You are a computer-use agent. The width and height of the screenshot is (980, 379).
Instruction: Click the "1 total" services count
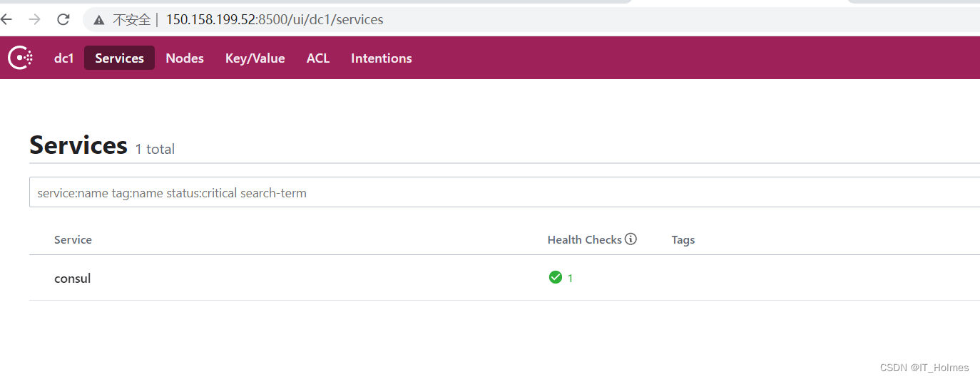click(x=155, y=149)
